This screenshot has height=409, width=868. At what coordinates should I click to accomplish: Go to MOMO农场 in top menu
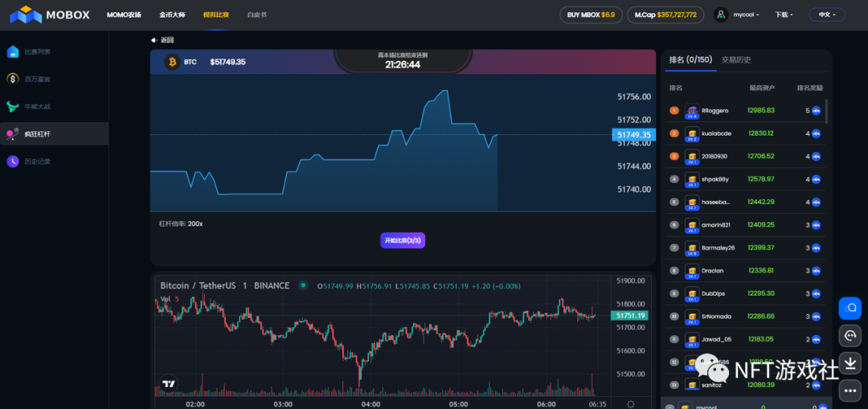coord(124,15)
